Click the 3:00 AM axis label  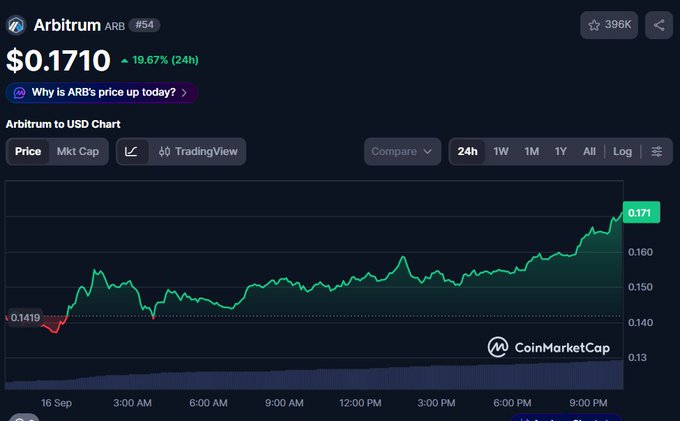pyautogui.click(x=132, y=403)
